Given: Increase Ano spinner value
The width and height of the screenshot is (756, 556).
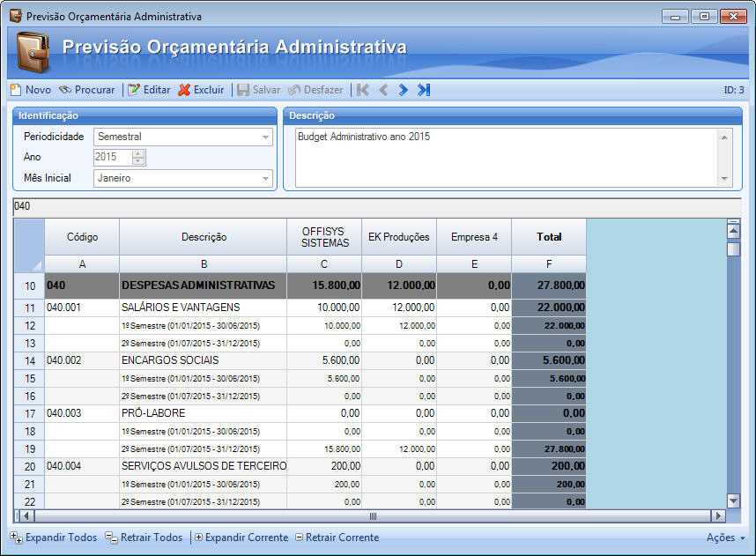Looking at the screenshot, I should coord(137,153).
